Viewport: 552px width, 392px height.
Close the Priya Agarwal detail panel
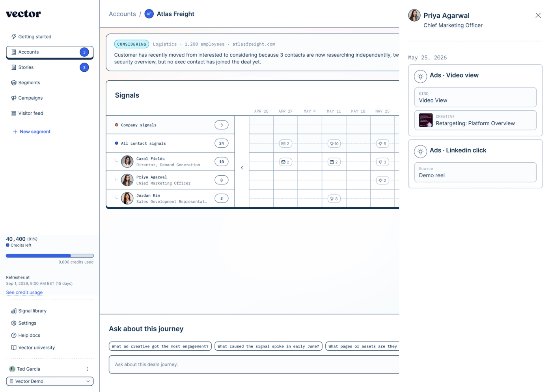tap(538, 15)
